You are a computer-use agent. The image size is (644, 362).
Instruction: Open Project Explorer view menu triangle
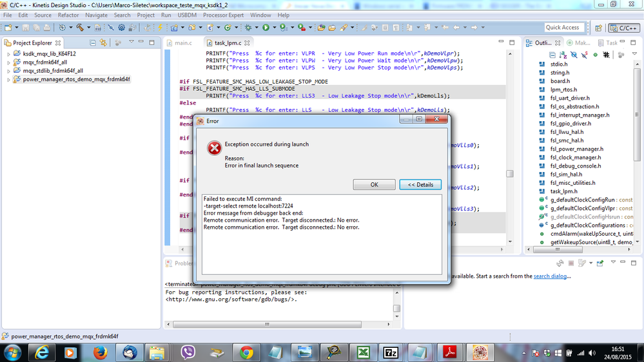[x=132, y=43]
